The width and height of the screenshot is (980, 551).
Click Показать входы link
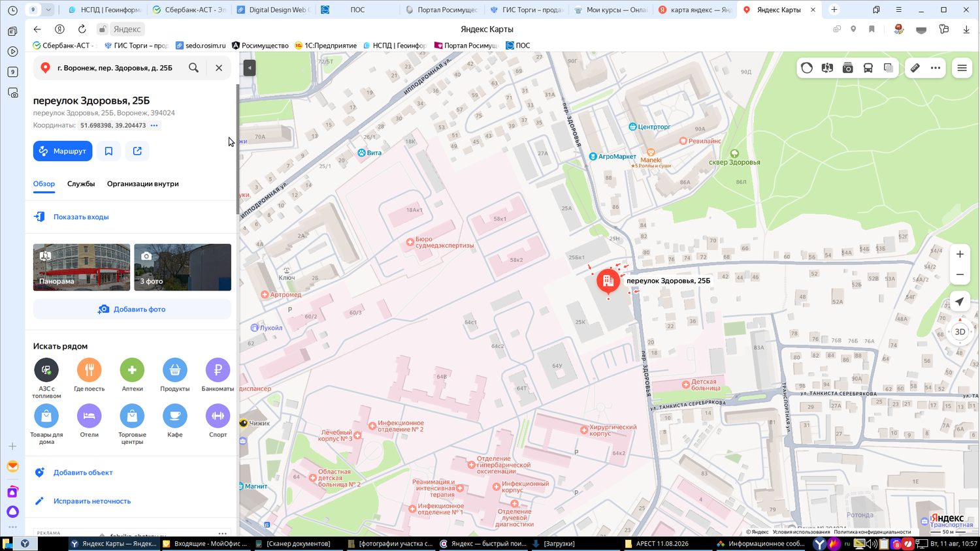(x=81, y=217)
